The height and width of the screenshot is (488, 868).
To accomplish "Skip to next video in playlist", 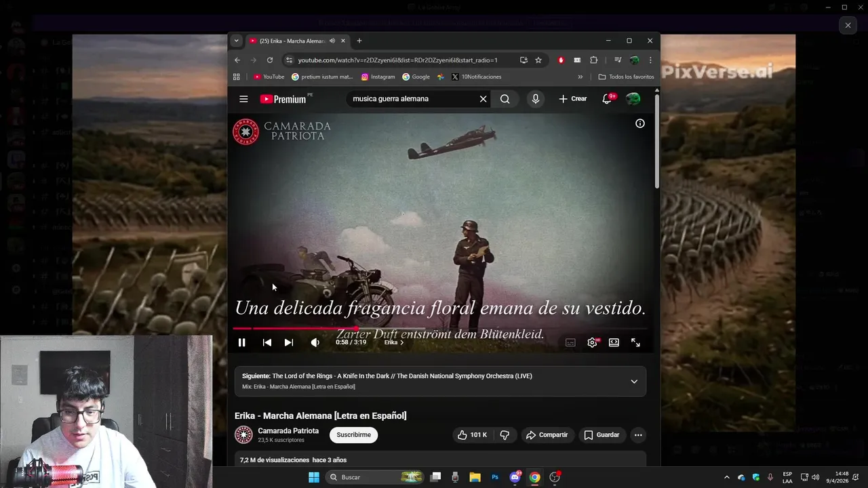I will coord(289,342).
